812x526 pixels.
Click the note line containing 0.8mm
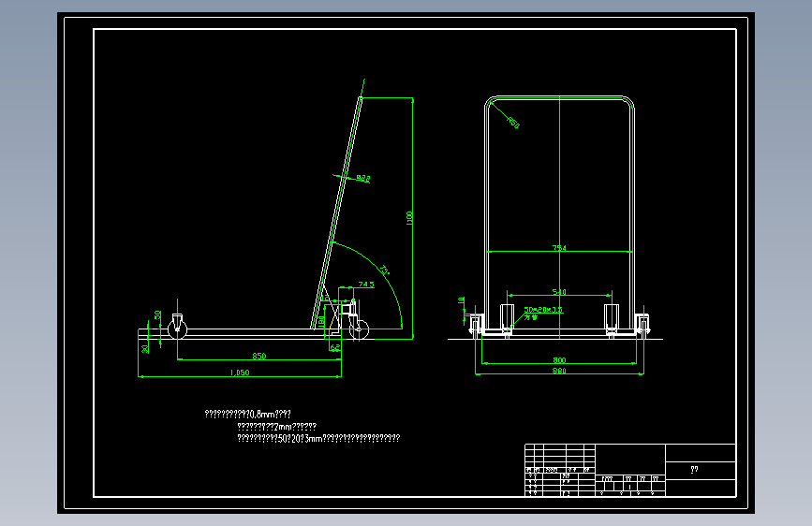point(247,415)
